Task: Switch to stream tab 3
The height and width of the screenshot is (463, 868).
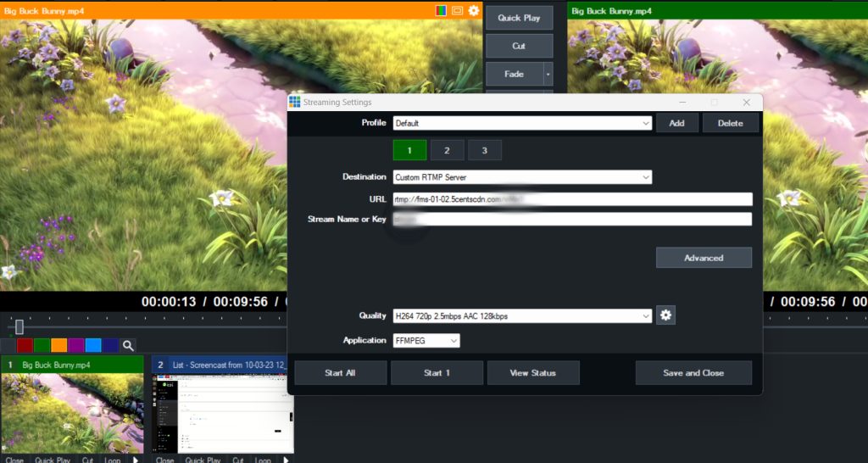Action: [484, 150]
